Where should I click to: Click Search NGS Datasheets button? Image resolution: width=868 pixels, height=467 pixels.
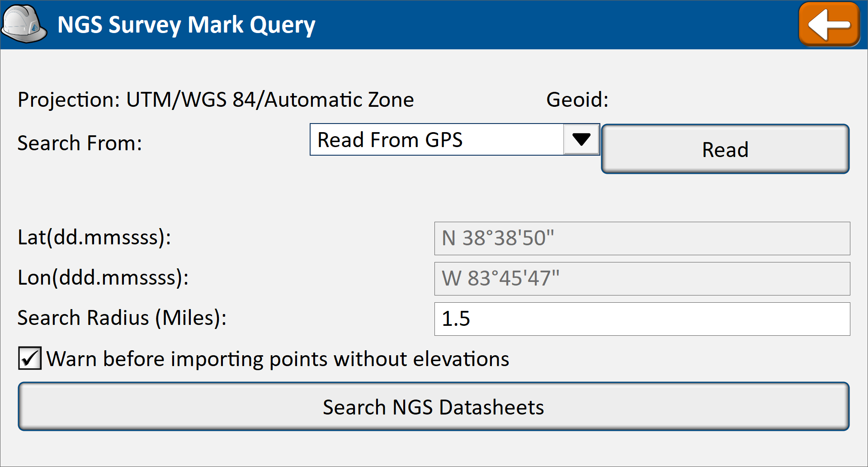tap(434, 406)
